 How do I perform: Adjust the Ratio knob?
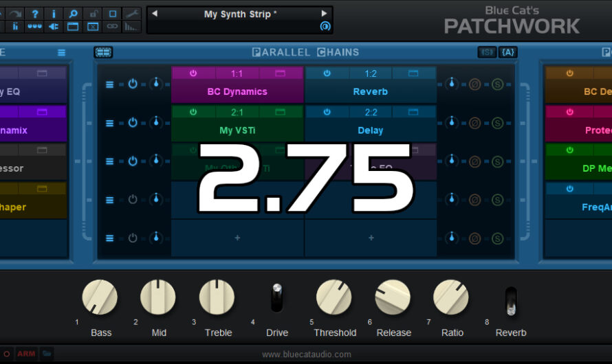pyautogui.click(x=451, y=297)
